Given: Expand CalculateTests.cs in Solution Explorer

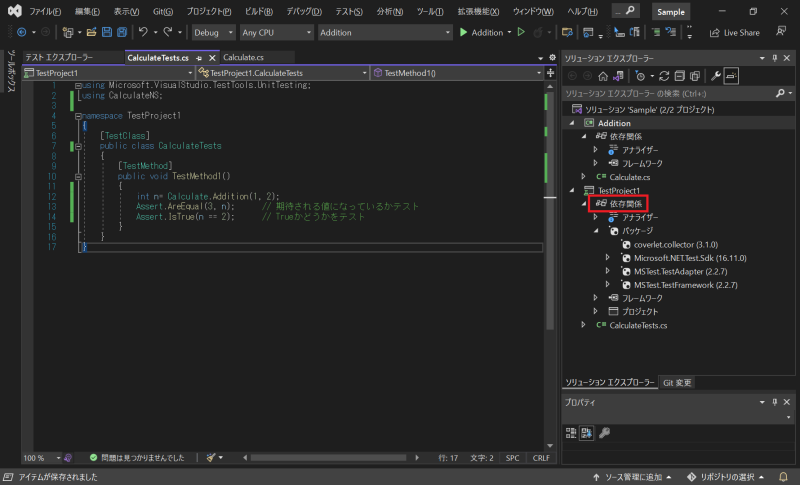Looking at the screenshot, I should [x=584, y=325].
